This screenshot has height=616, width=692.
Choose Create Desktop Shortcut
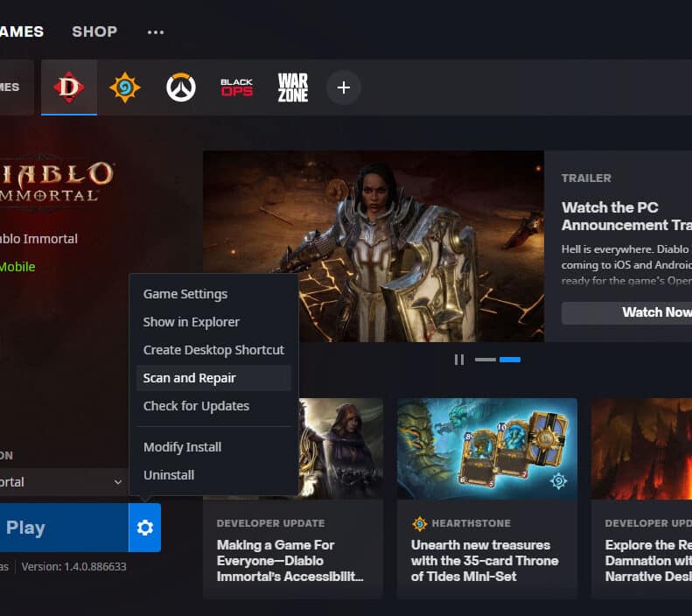click(x=213, y=350)
